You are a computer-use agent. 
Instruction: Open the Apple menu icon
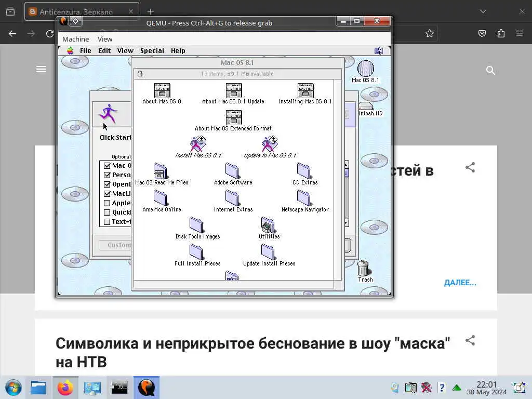pos(70,51)
